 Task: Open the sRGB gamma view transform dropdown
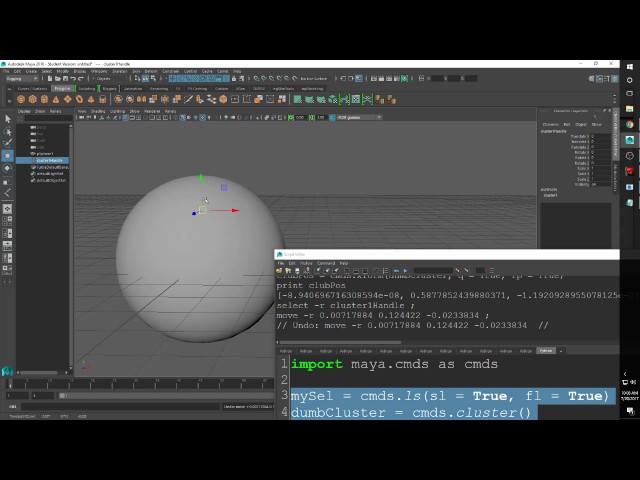coord(359,118)
